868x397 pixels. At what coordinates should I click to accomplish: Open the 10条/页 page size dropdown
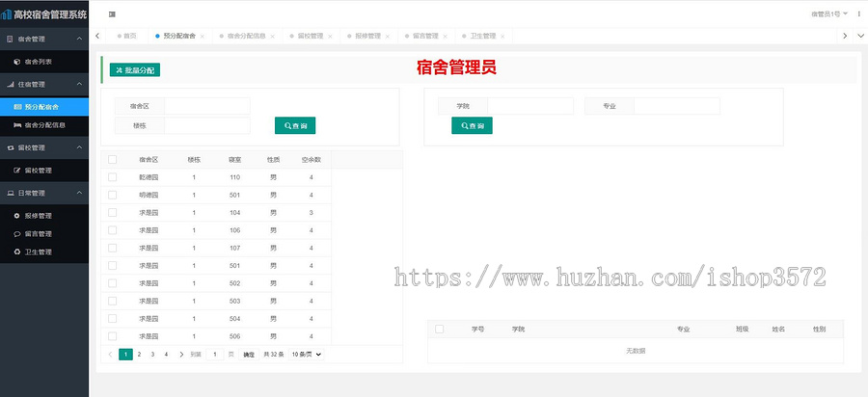click(x=306, y=355)
